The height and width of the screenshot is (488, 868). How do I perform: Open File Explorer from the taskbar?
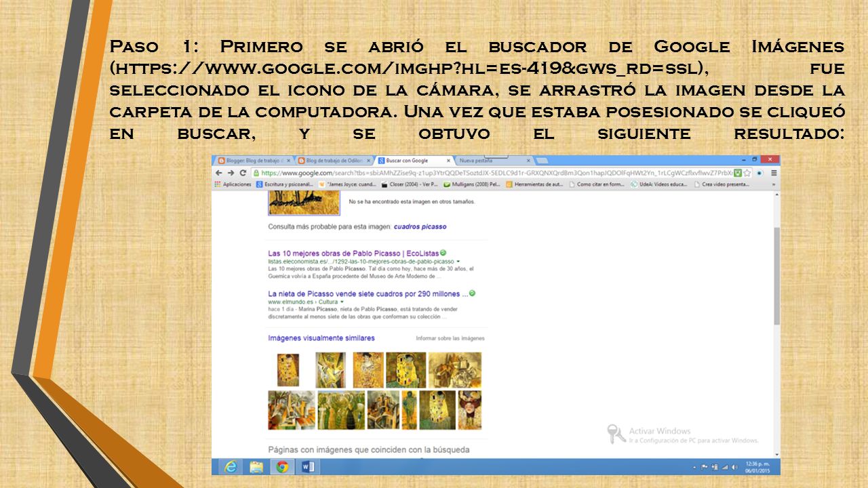256,466
